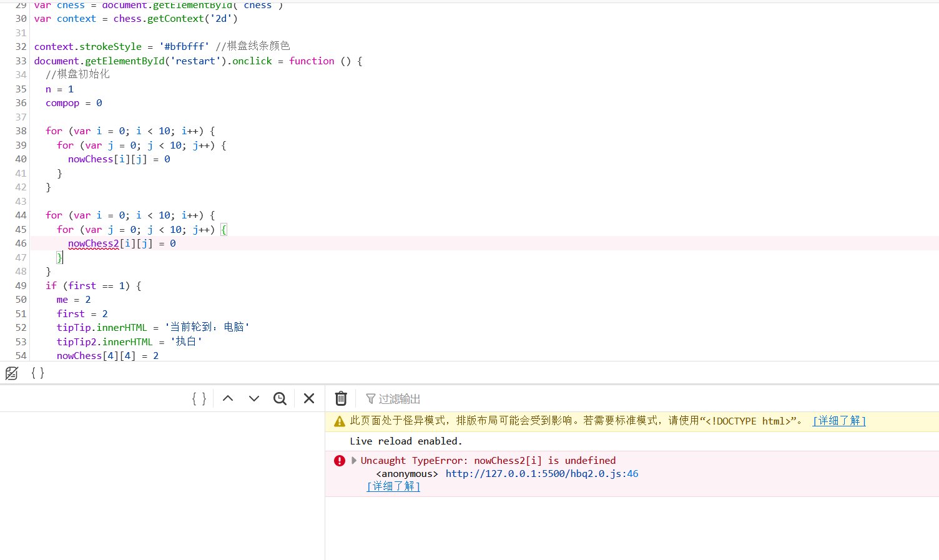Click pretty print braces in console editor toolbar
This screenshot has height=560, width=939.
199,399
